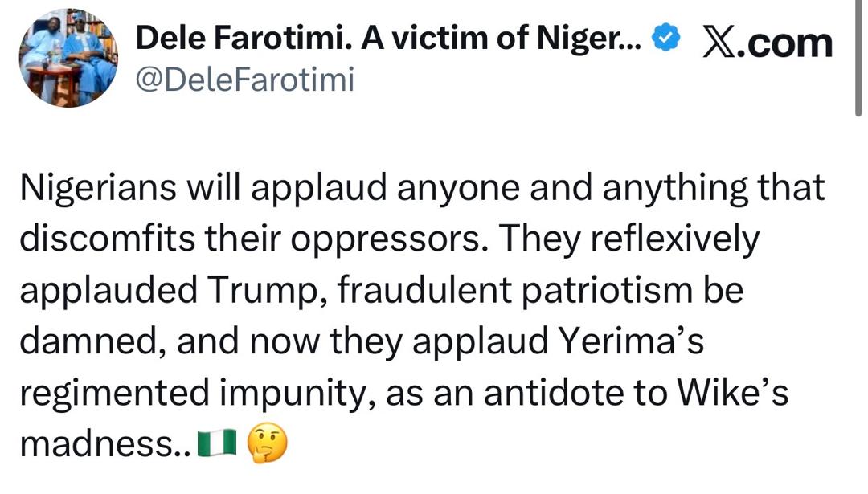Click the blue verified checkmark badge
The image size is (868, 494).
pyautogui.click(x=665, y=35)
